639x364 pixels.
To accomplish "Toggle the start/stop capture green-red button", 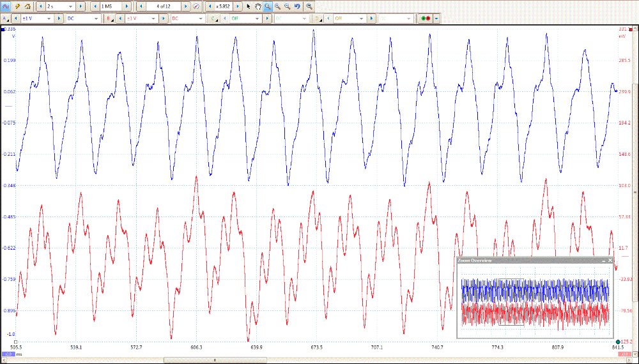I will click(424, 19).
